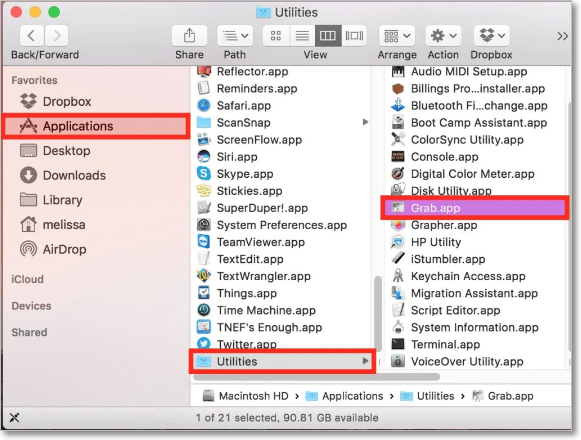Switch to icon view
This screenshot has width=581, height=440.
(276, 36)
